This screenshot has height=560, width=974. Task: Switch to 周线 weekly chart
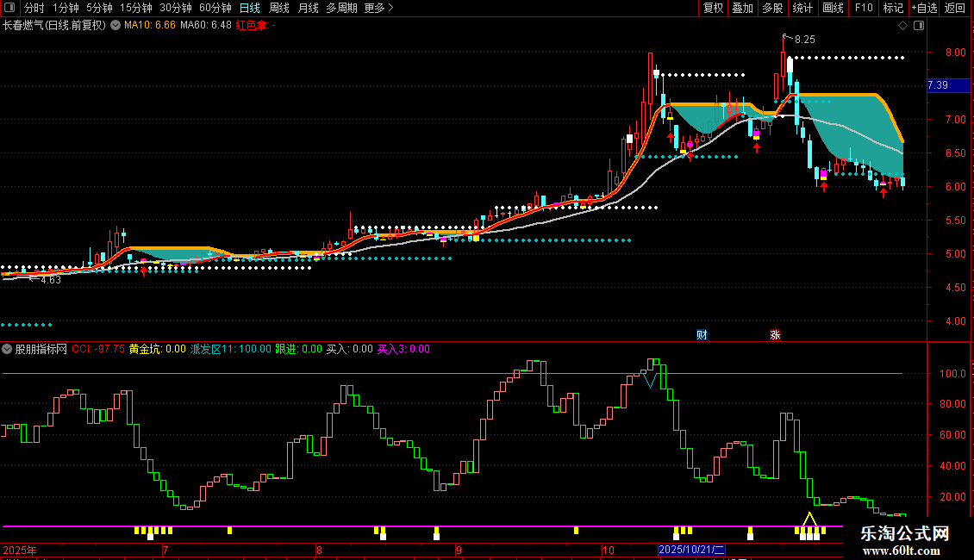coord(279,8)
